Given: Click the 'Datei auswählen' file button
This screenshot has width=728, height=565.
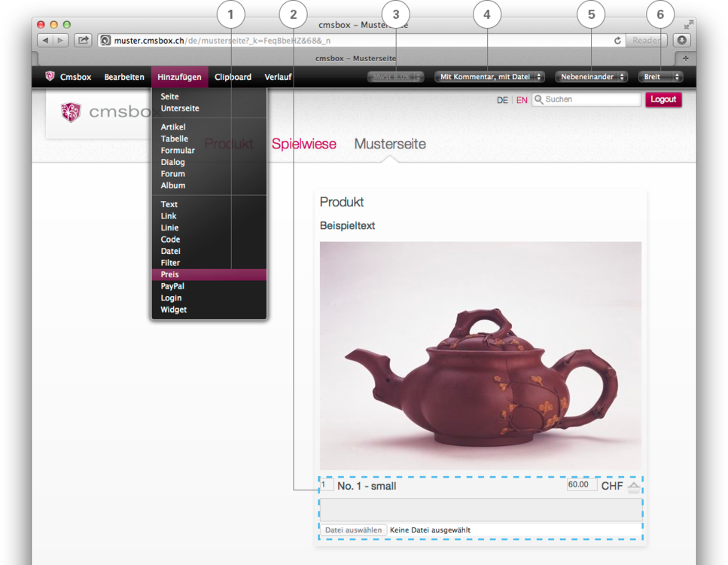Looking at the screenshot, I should 354,530.
